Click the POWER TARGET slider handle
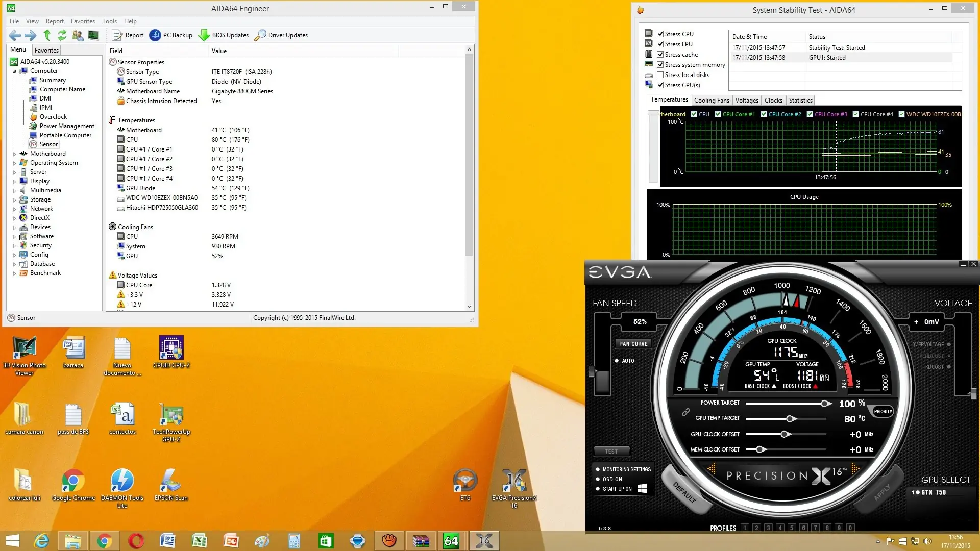This screenshot has height=551, width=980. point(825,404)
